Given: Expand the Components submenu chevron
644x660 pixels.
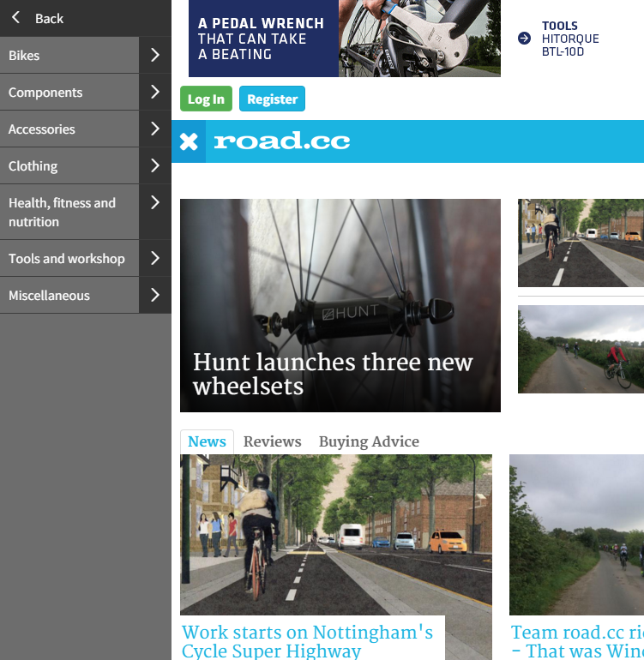Looking at the screenshot, I should [x=155, y=93].
